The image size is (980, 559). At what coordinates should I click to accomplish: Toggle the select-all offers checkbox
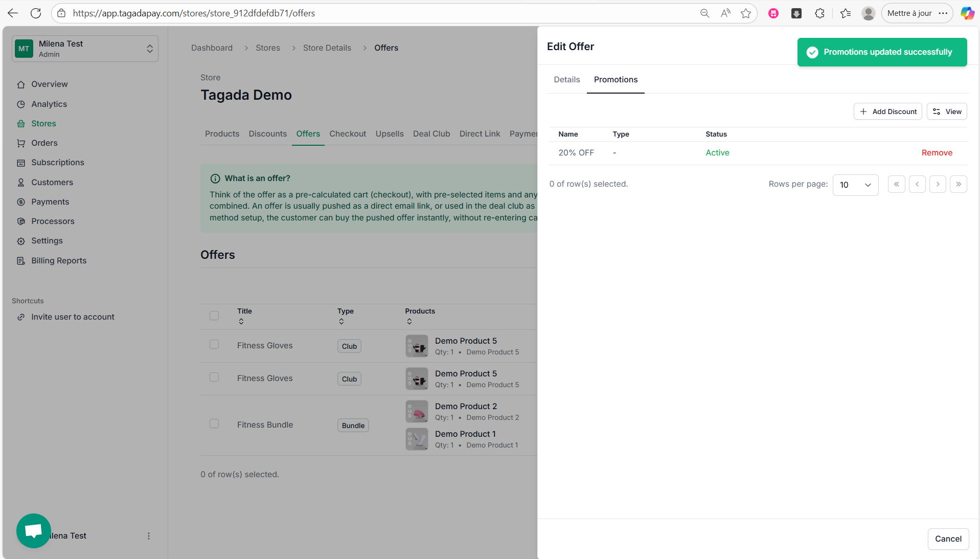point(214,316)
